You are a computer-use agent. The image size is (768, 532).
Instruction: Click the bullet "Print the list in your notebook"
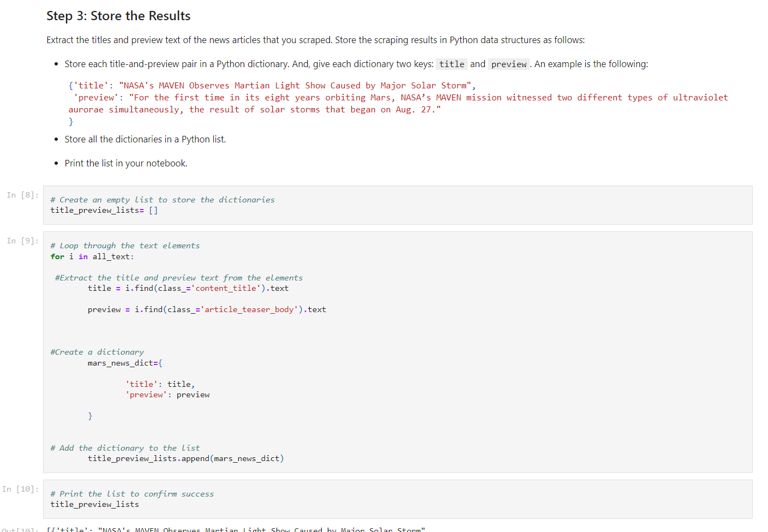coord(126,163)
